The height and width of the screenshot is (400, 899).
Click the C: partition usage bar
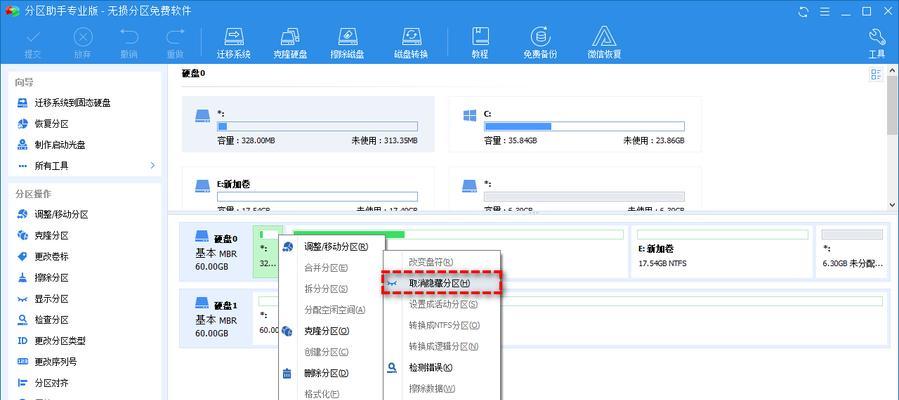pos(584,126)
